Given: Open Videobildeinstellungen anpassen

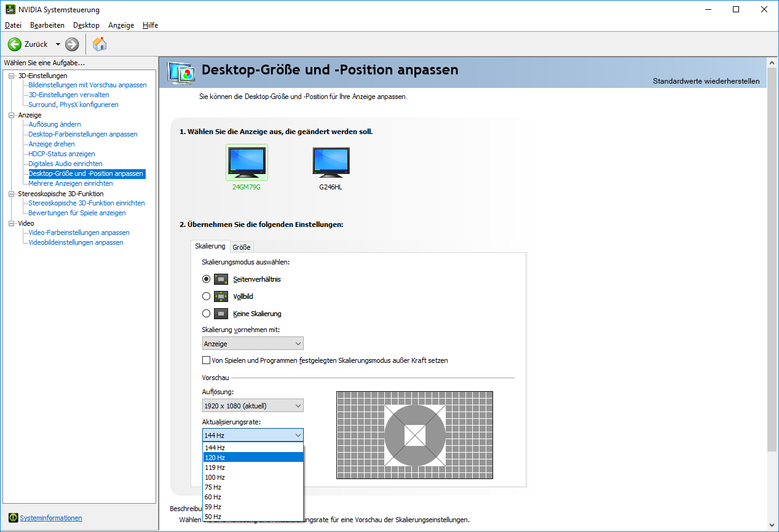Looking at the screenshot, I should click(76, 242).
